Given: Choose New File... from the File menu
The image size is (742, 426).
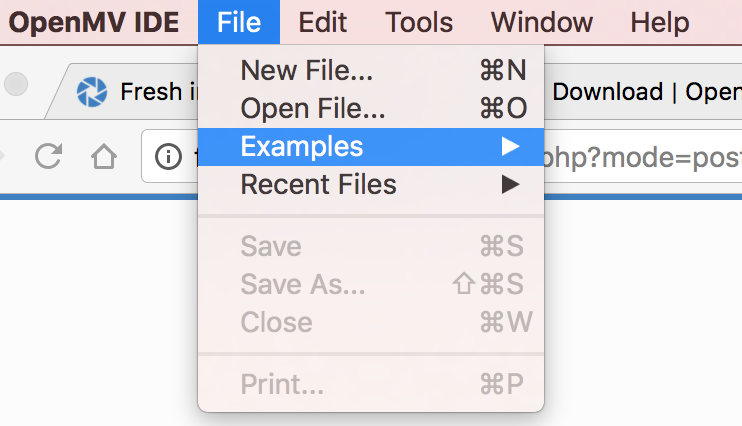Looking at the screenshot, I should [x=371, y=71].
